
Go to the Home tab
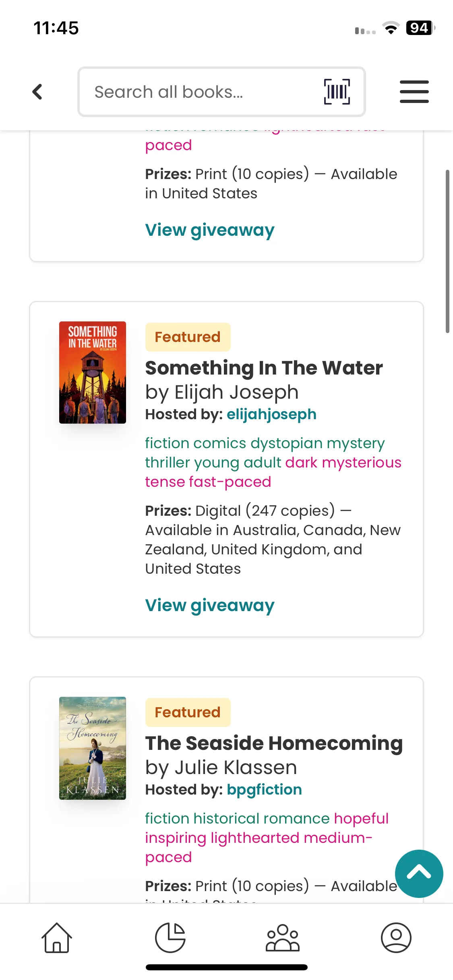point(57,937)
